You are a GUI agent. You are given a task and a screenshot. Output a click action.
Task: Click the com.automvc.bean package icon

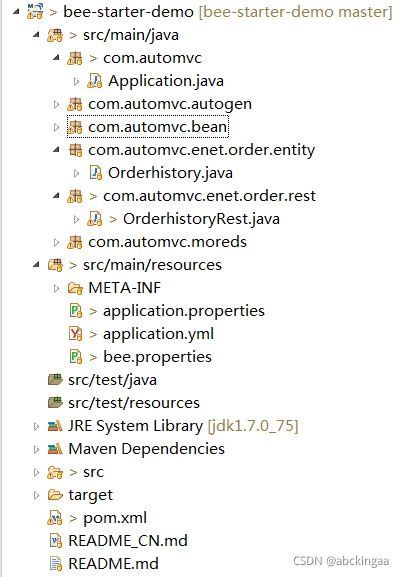click(75, 127)
